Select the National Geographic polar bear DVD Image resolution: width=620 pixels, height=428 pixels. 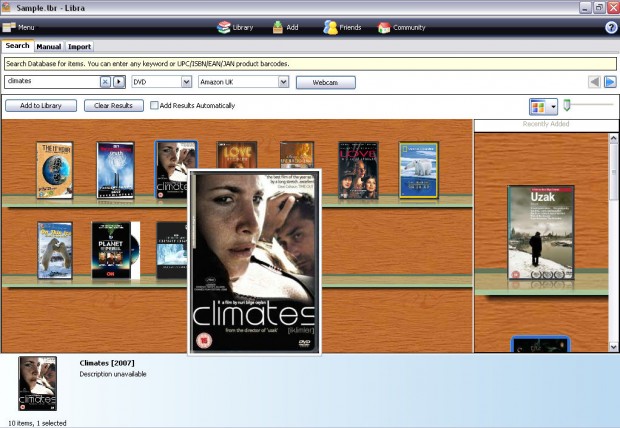point(418,170)
